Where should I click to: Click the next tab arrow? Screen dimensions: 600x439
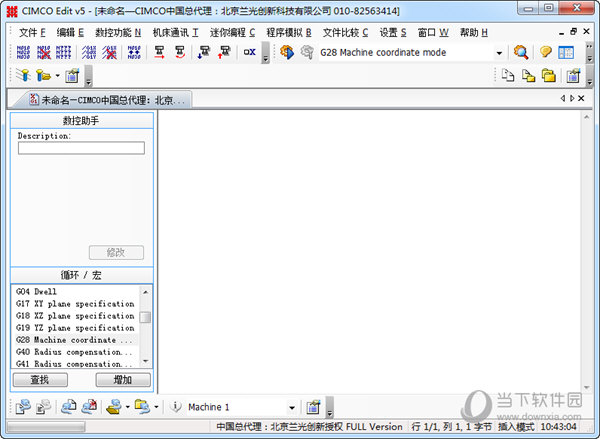572,98
